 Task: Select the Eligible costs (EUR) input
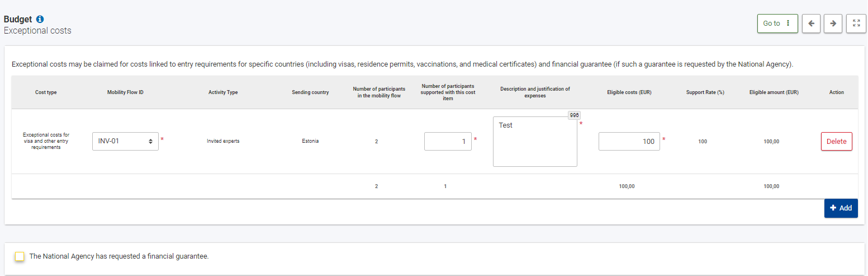(x=629, y=141)
